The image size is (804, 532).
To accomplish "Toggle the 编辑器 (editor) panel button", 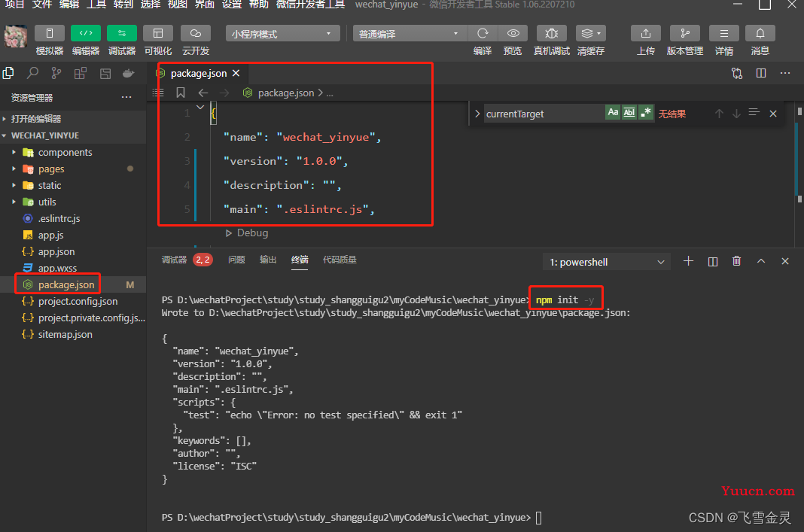I will point(86,33).
